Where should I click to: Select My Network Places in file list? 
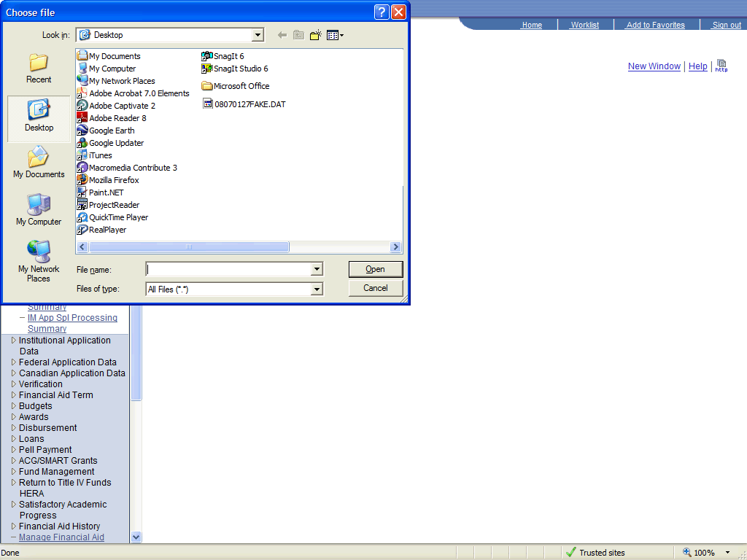point(116,80)
